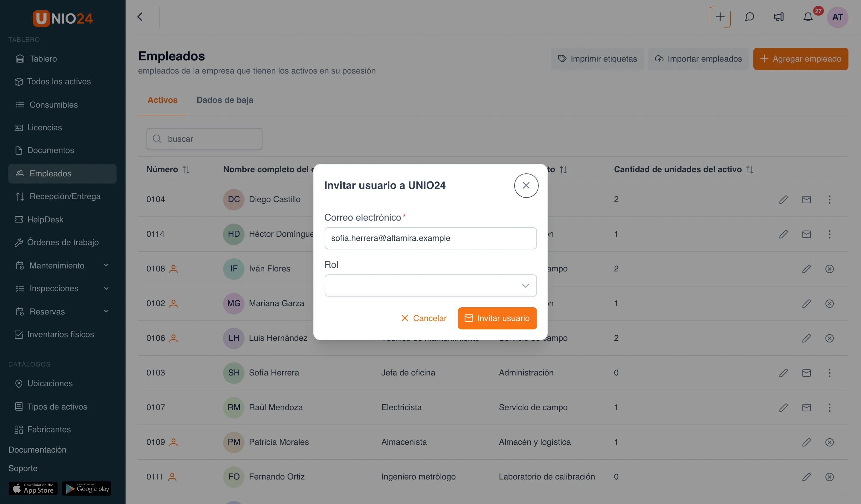The width and height of the screenshot is (861, 504).
Task: Click Importar empleados button
Action: click(698, 59)
